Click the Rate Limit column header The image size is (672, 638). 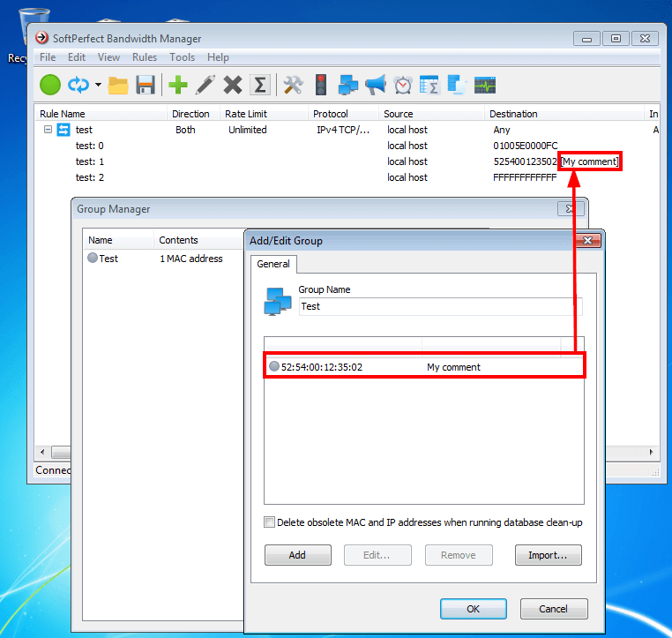pos(264,114)
